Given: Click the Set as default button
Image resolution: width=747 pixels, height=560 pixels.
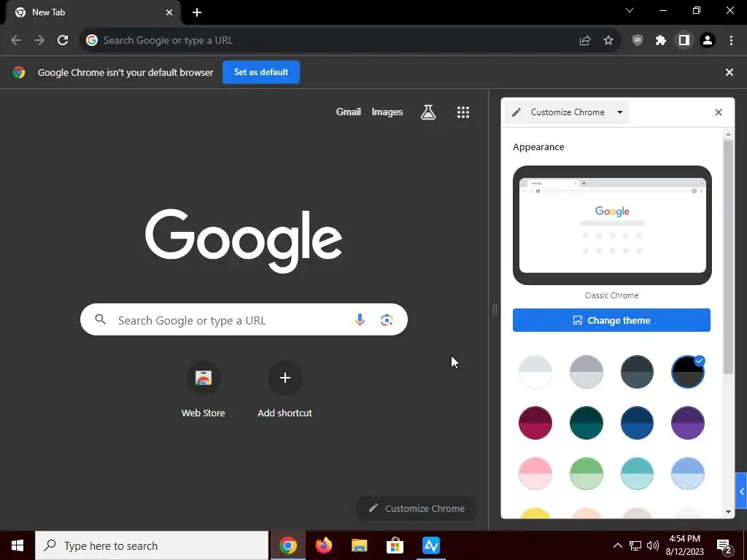Looking at the screenshot, I should pyautogui.click(x=261, y=72).
